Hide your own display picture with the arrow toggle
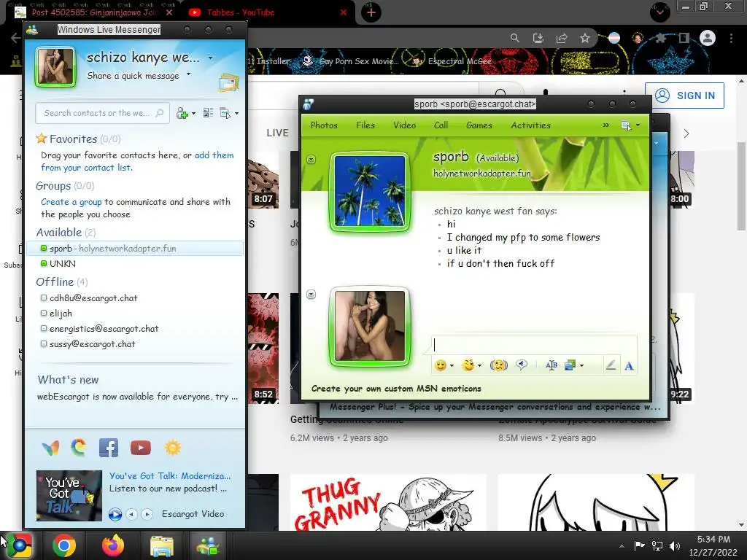 (311, 295)
